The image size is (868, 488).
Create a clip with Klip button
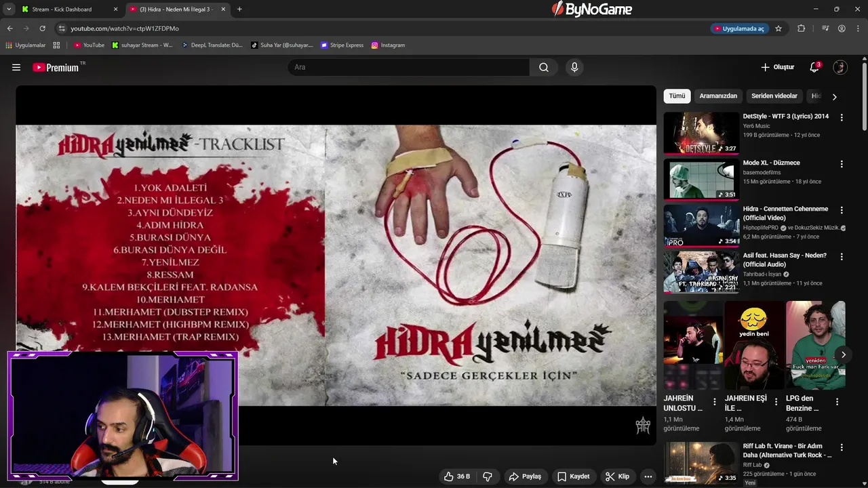617,476
